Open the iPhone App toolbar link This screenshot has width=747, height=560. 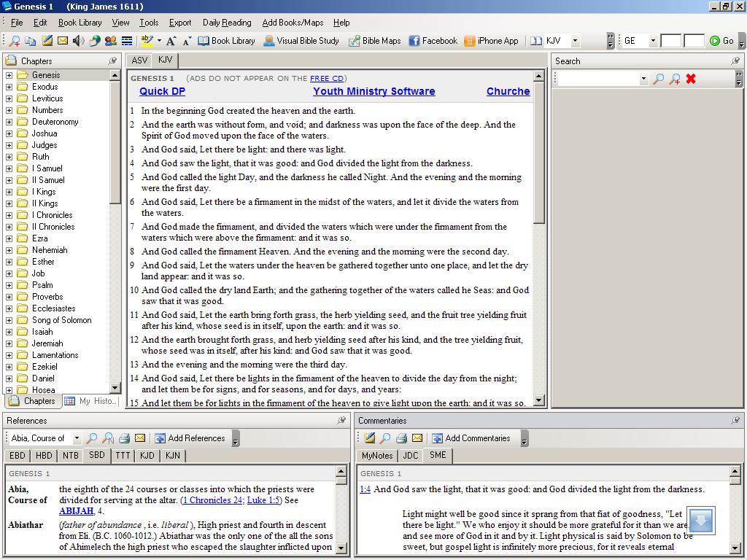pos(491,41)
